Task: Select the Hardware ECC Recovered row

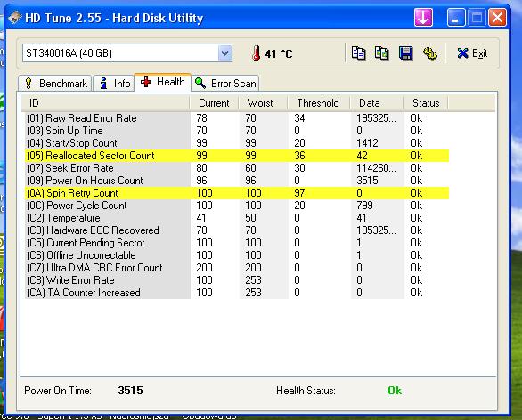Action: point(237,230)
